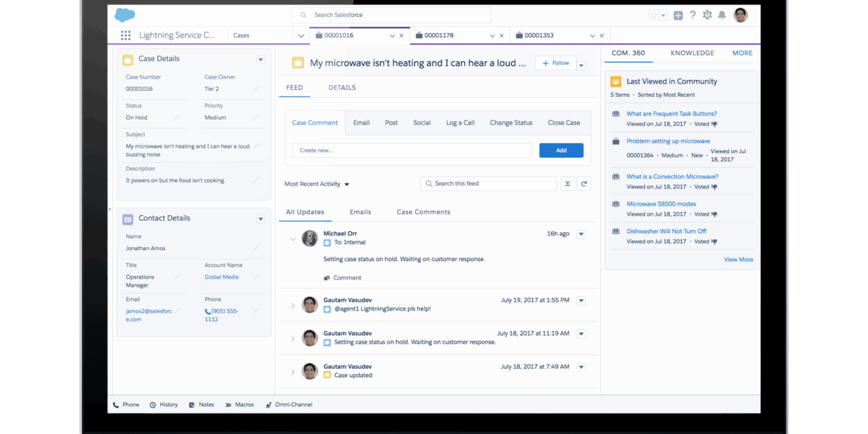Edit the Case Owner pencil icon

click(256, 89)
